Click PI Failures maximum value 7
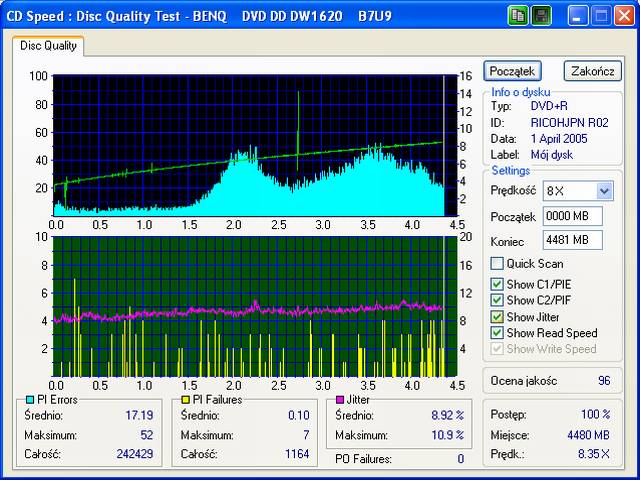Screen dimensions: 640x480 pyautogui.click(x=306, y=435)
